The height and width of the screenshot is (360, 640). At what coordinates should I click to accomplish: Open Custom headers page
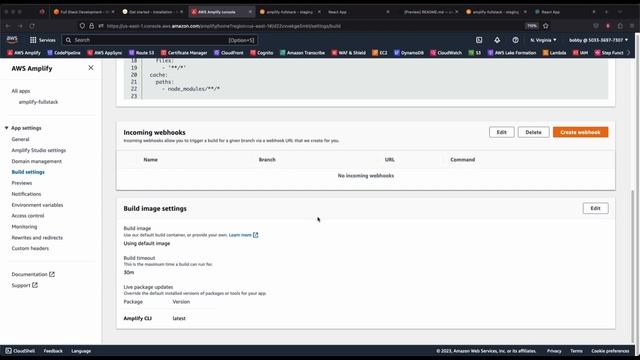coord(30,248)
